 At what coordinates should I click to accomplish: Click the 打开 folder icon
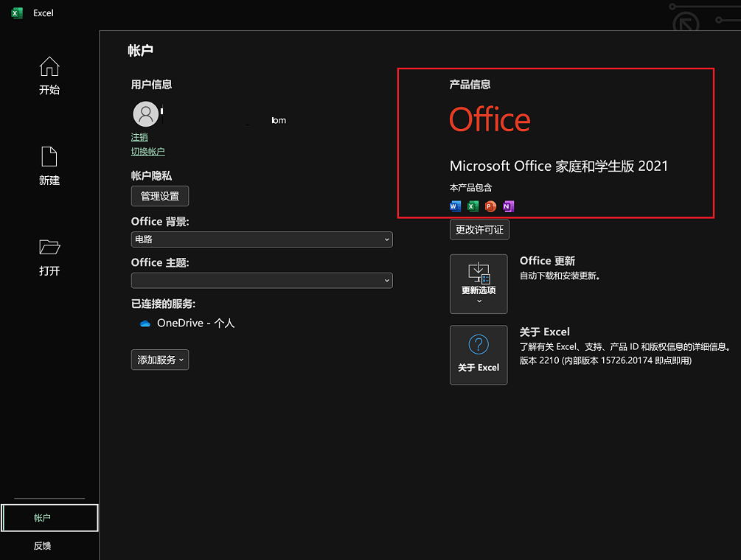pyautogui.click(x=49, y=247)
